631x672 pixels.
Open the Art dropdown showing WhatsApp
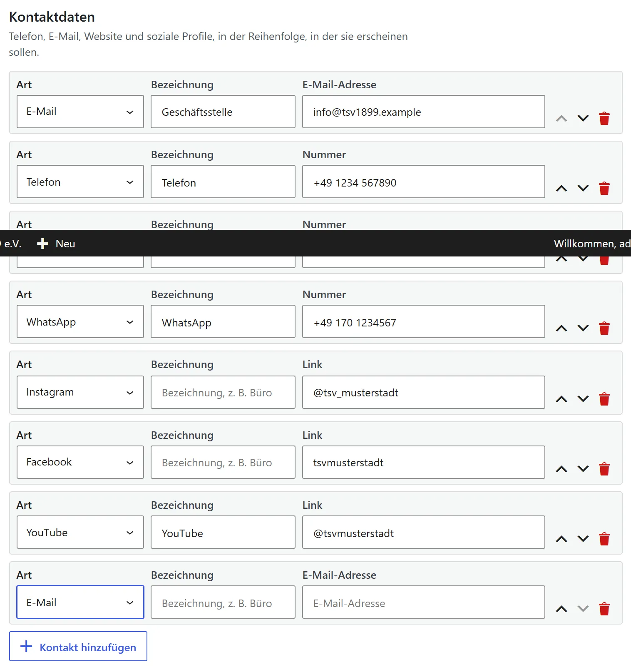point(80,321)
